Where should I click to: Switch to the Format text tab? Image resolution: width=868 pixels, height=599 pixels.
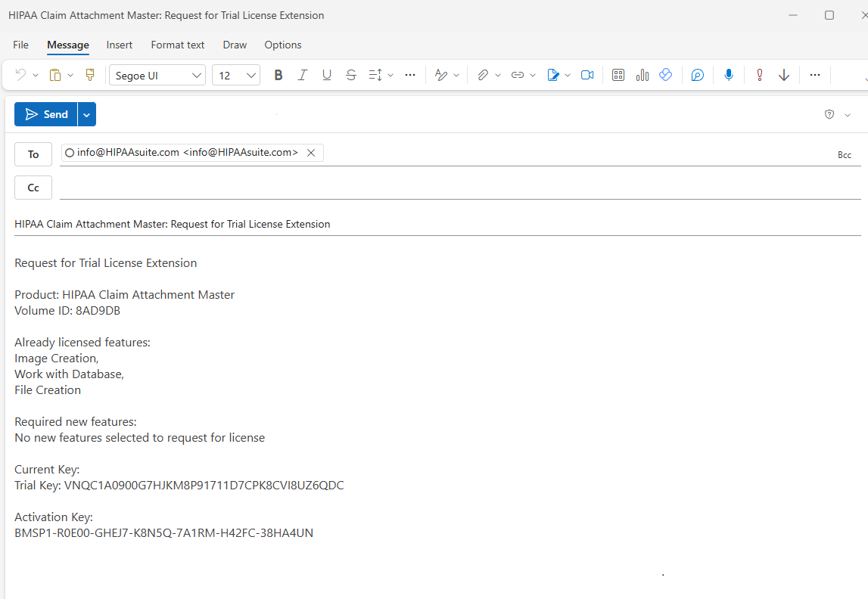click(178, 45)
